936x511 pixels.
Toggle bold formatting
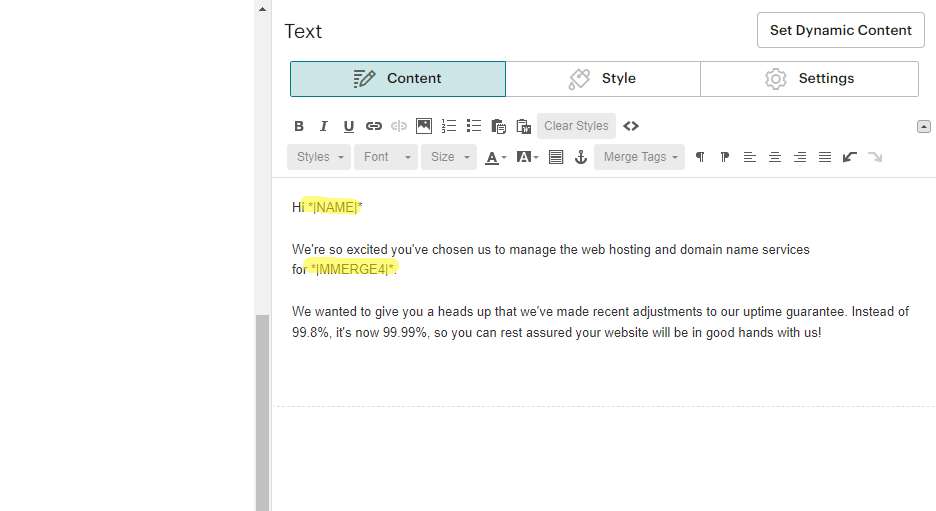[x=299, y=126]
